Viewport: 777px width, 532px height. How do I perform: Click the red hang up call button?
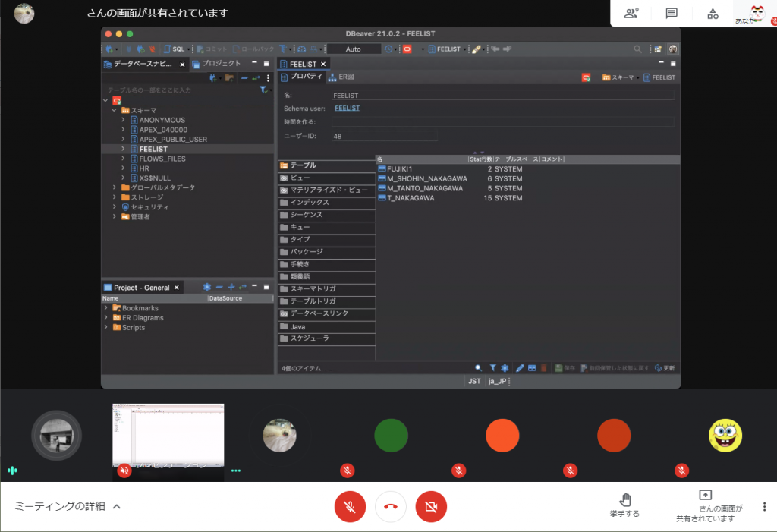point(391,506)
